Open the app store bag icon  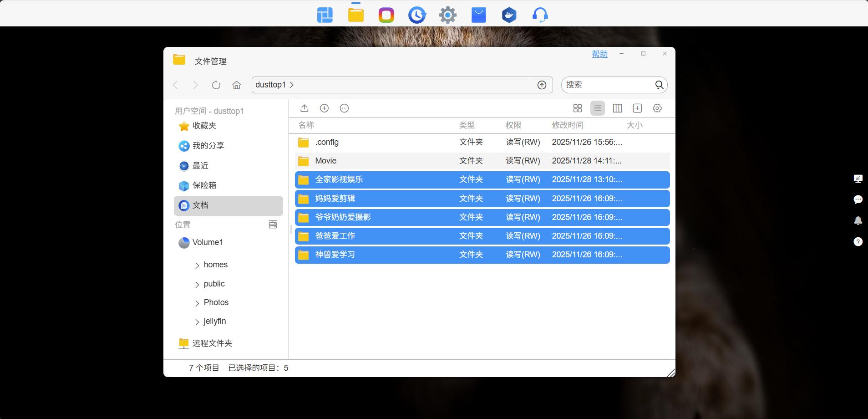click(x=479, y=15)
